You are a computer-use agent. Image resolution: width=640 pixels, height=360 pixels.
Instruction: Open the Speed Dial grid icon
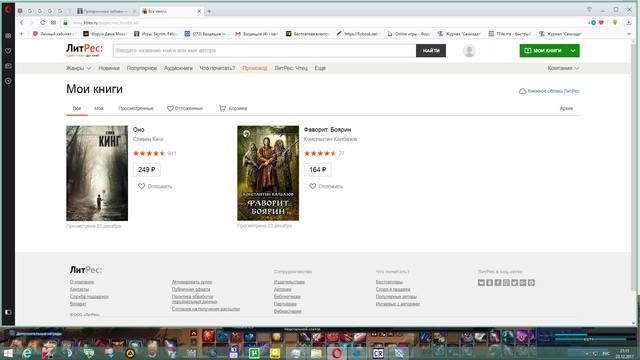pos(53,22)
